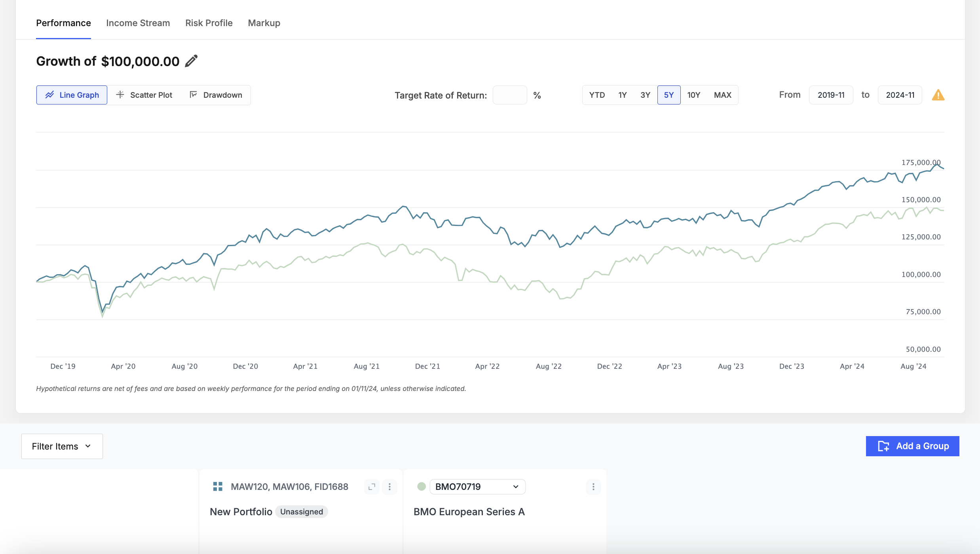The image size is (980, 554).
Task: Click the Aug '24 axis label
Action: coord(913,366)
